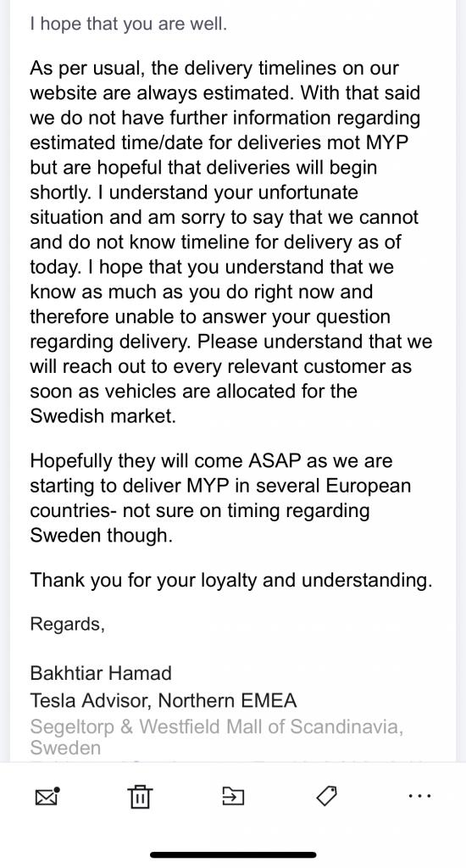Viewport: 466px width, 868px height.
Task: Tap Segeltorp & Westfield Mall of Scandinavia
Action: (216, 726)
